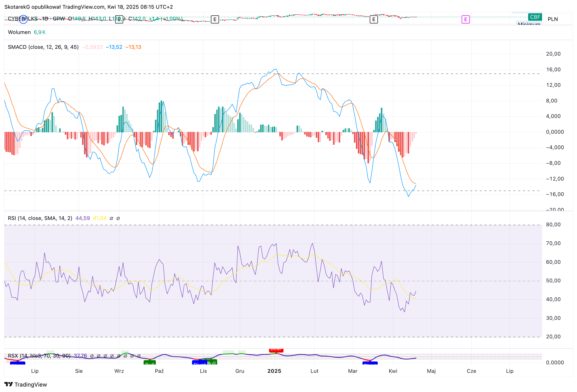
Task: Select the PLN currency label
Action: point(553,19)
